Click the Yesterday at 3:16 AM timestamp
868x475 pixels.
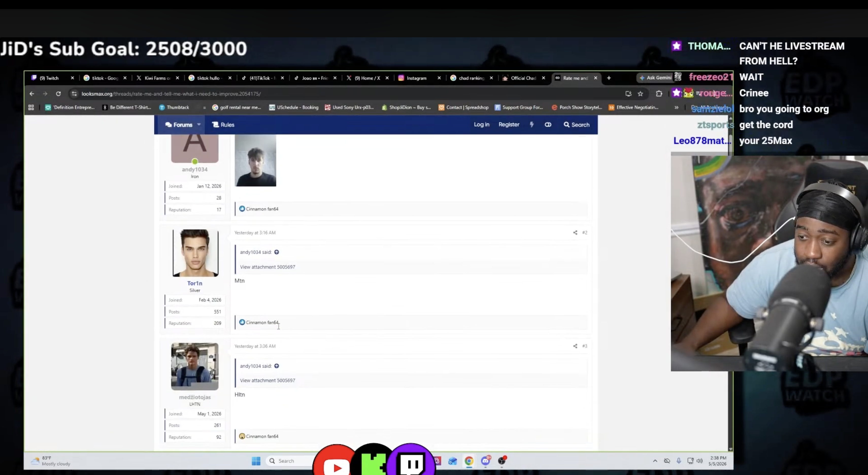pyautogui.click(x=255, y=232)
